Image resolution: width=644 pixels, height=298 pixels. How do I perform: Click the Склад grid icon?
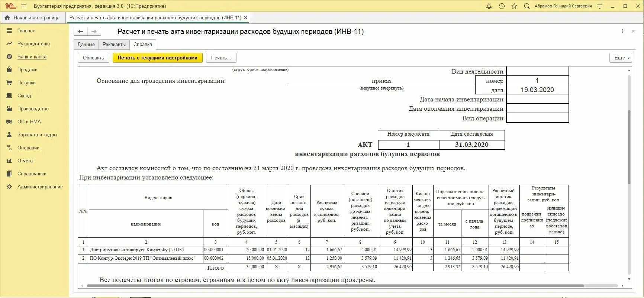(x=9, y=96)
